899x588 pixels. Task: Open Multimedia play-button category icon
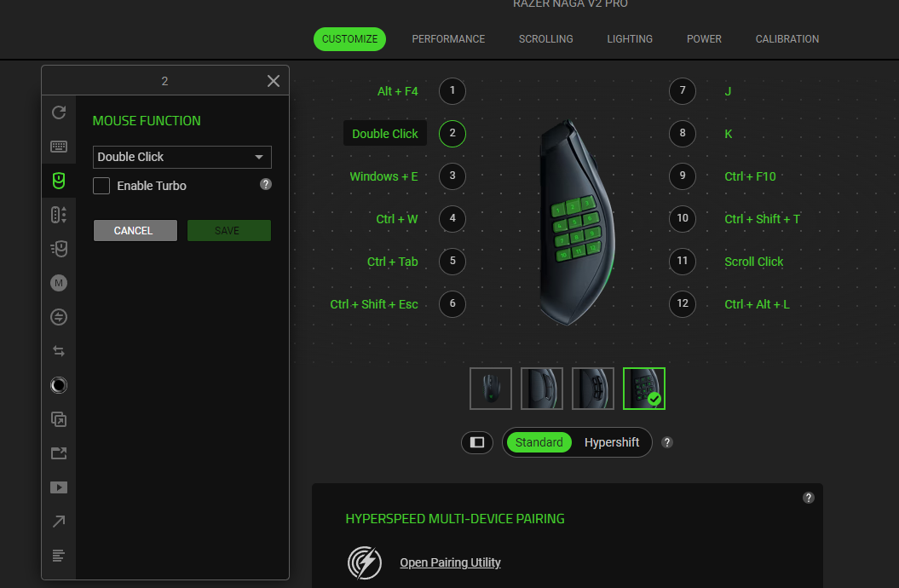pyautogui.click(x=59, y=487)
